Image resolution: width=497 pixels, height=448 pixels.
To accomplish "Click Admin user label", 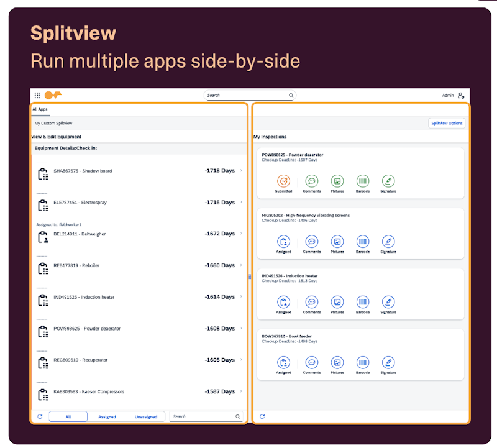I will (x=447, y=96).
